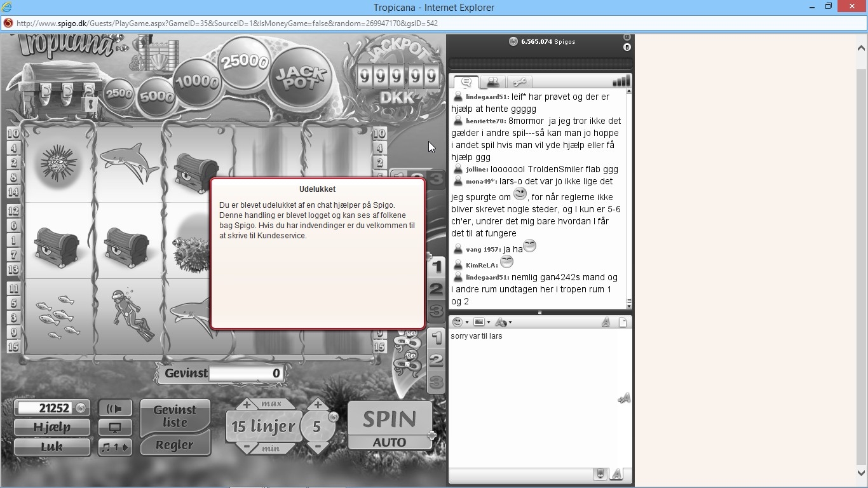Screen dimensions: 868x488
Task: Toggle the music track button
Action: coord(115,447)
